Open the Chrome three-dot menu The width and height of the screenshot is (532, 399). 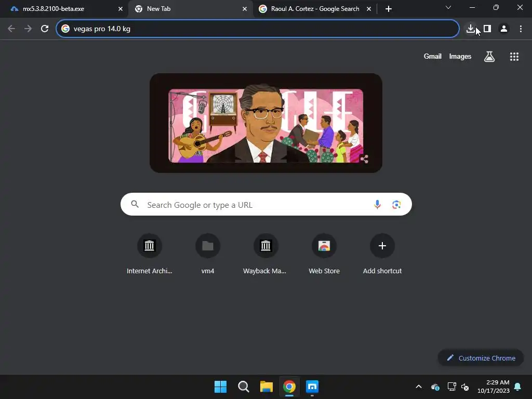521,29
